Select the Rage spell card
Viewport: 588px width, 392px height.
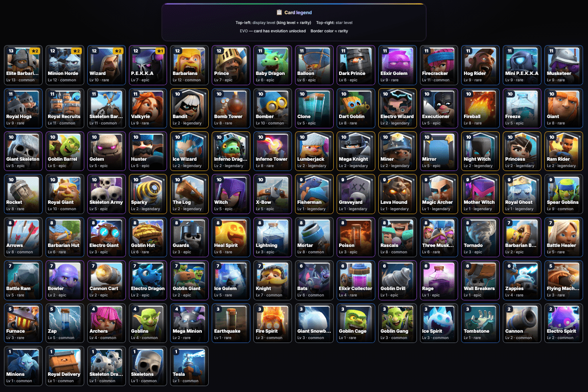[439, 280]
